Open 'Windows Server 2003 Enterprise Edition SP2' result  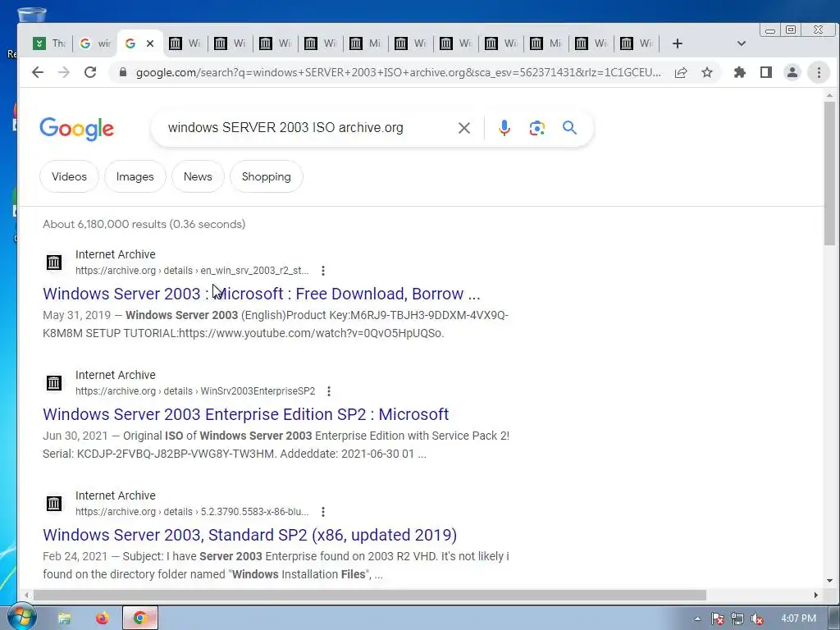pos(246,414)
